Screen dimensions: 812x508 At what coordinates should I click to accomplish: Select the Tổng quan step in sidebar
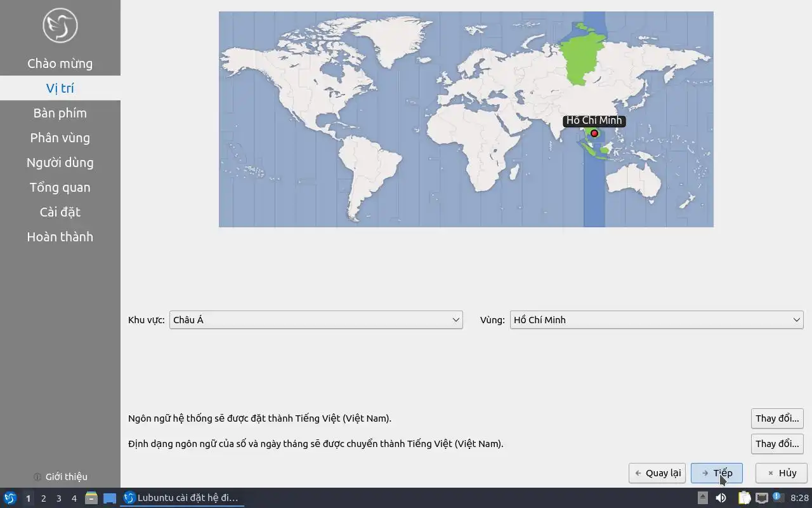tap(60, 187)
